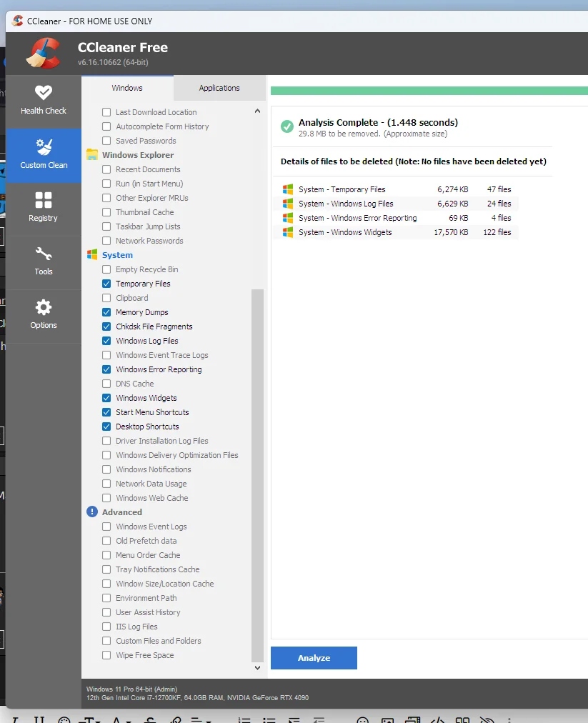Uncheck Windows Widgets checkbox
The height and width of the screenshot is (723, 588).
[106, 398]
